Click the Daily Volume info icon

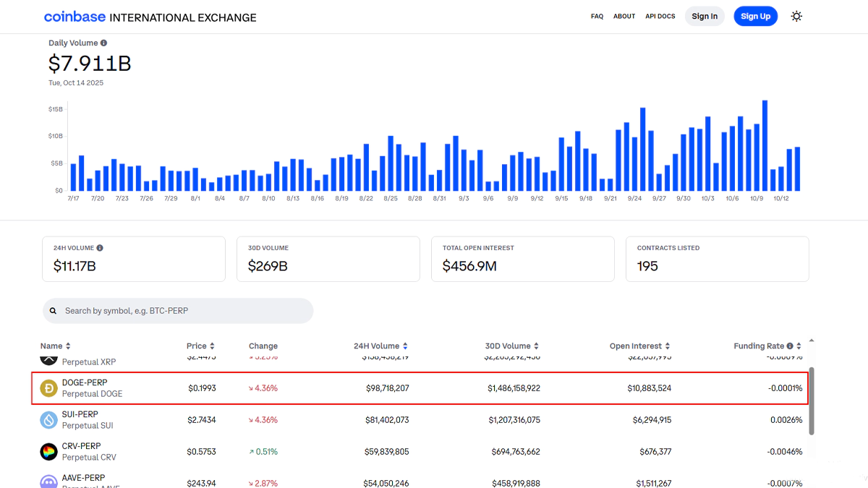(x=104, y=43)
